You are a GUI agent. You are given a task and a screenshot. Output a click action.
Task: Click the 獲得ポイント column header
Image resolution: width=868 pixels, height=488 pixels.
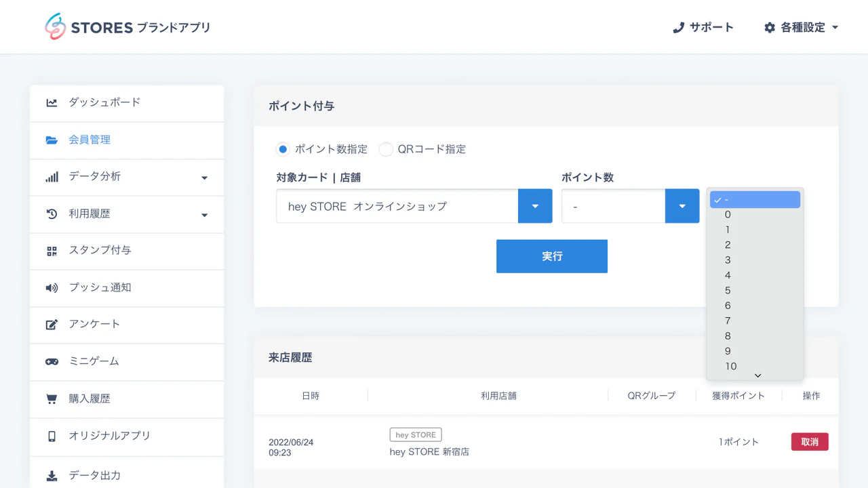click(x=738, y=396)
